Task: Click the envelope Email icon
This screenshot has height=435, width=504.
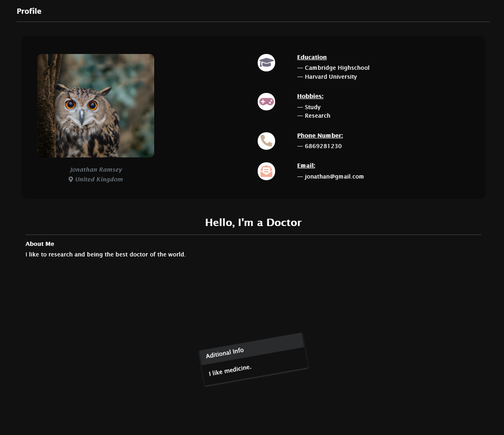Action: [x=266, y=171]
